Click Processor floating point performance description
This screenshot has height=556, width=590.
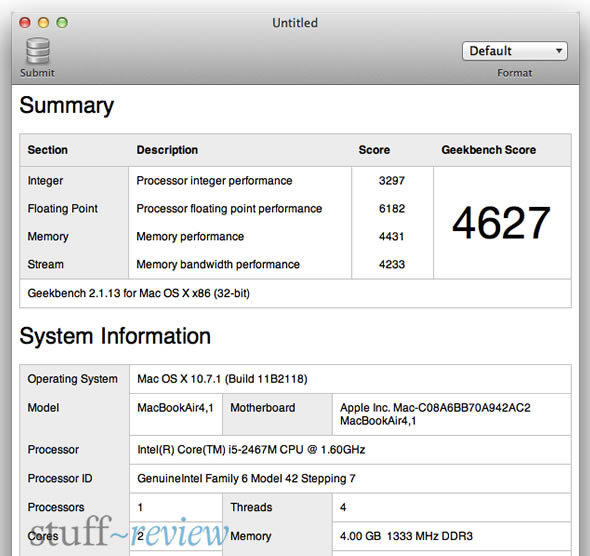tap(229, 208)
